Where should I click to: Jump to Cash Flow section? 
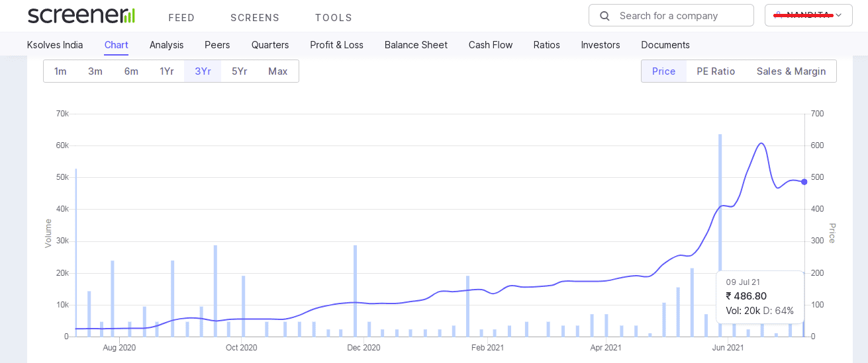coord(491,45)
